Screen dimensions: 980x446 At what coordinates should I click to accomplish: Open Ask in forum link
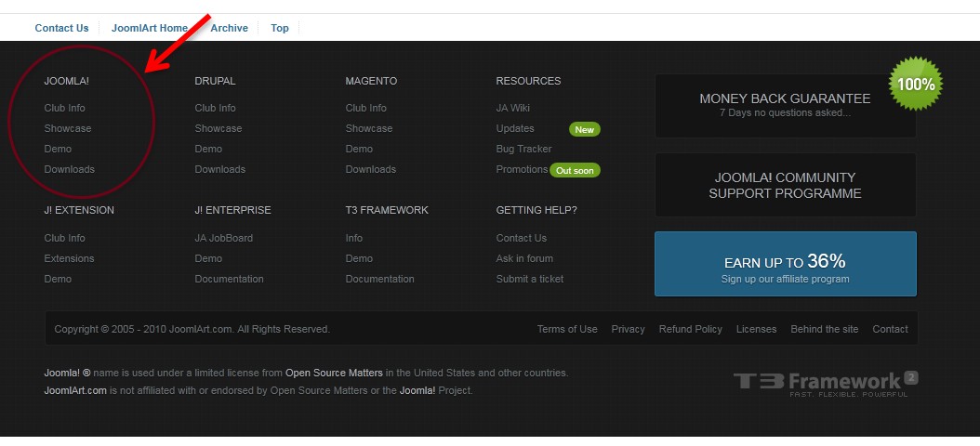click(x=524, y=258)
